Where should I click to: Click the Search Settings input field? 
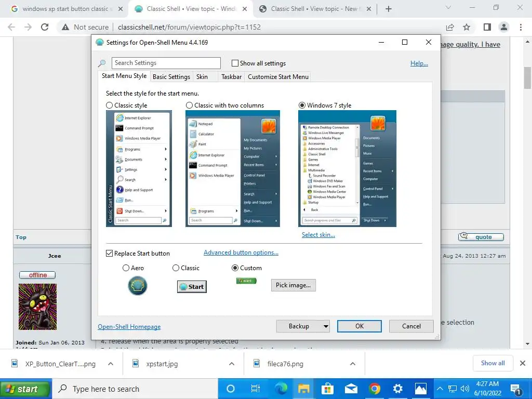point(166,63)
